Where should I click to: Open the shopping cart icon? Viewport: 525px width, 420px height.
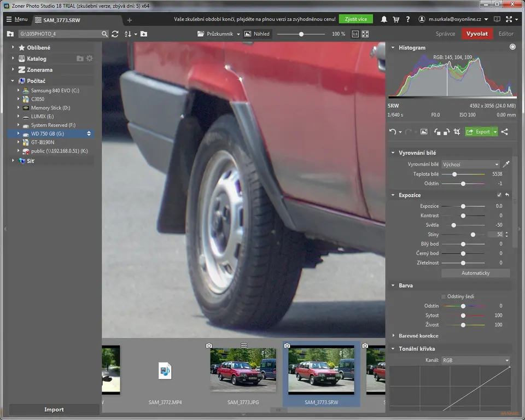pos(396,19)
